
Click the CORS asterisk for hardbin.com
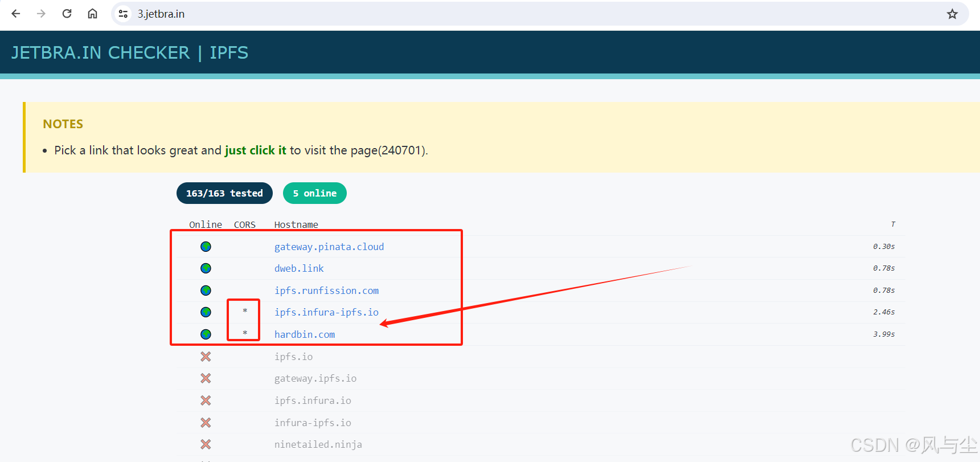(245, 333)
